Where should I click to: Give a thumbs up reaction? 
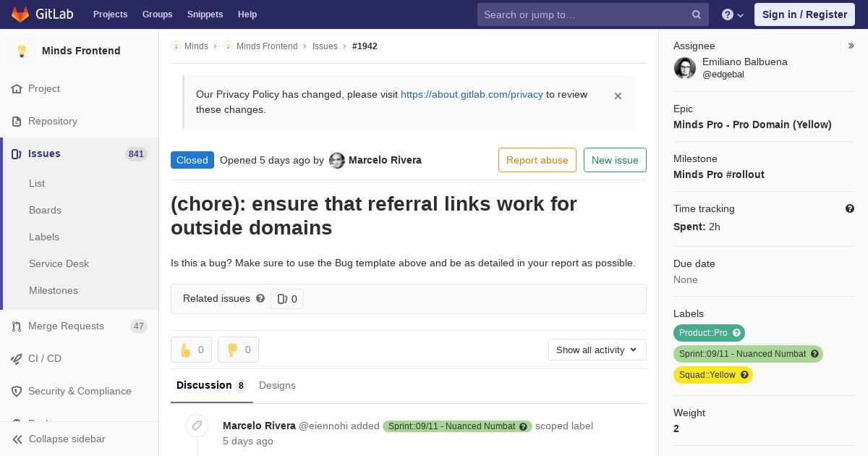tap(191, 350)
